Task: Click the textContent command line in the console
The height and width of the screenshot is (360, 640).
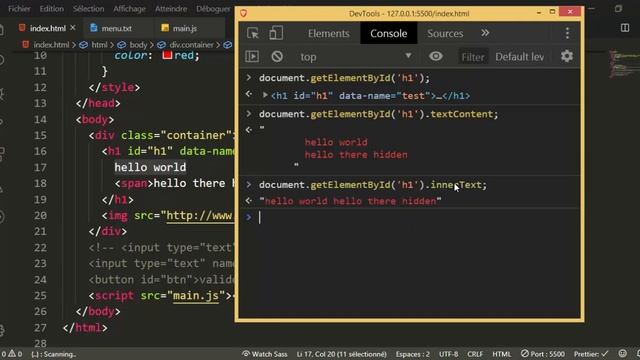Action: click(378, 114)
